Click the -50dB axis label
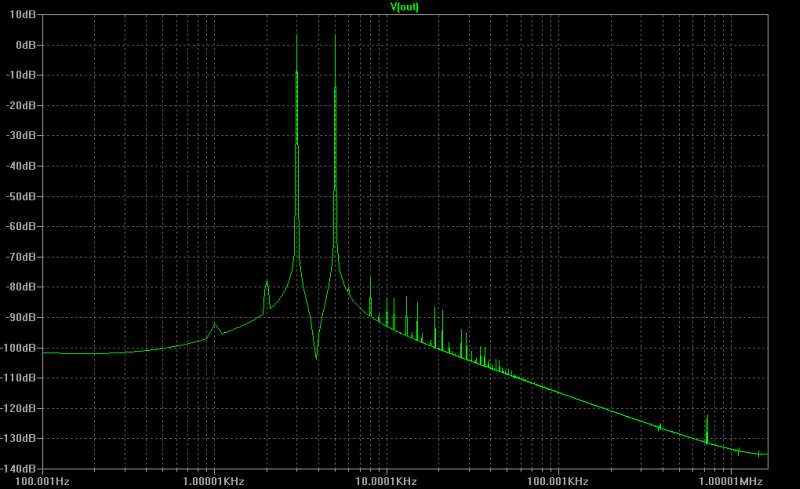 coord(20,196)
